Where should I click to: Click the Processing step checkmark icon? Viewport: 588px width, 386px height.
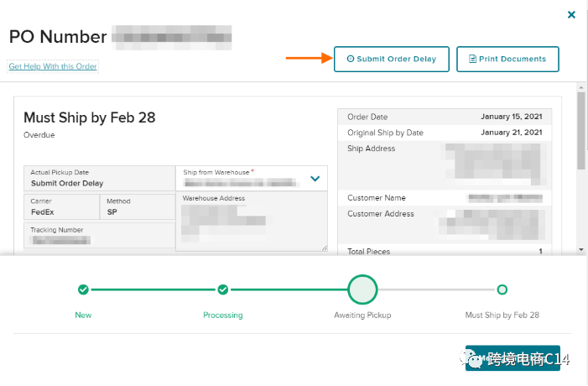(x=222, y=289)
